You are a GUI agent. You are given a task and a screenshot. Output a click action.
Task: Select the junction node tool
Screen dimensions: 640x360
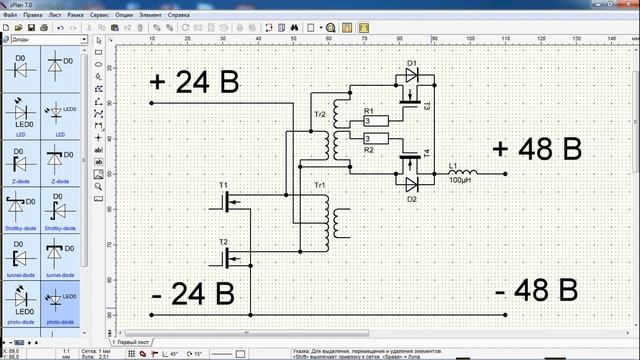click(98, 138)
